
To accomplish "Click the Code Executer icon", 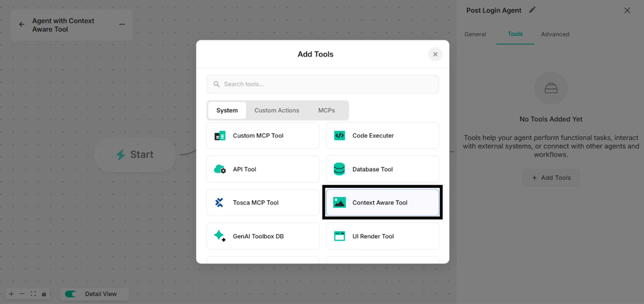I will click(339, 136).
